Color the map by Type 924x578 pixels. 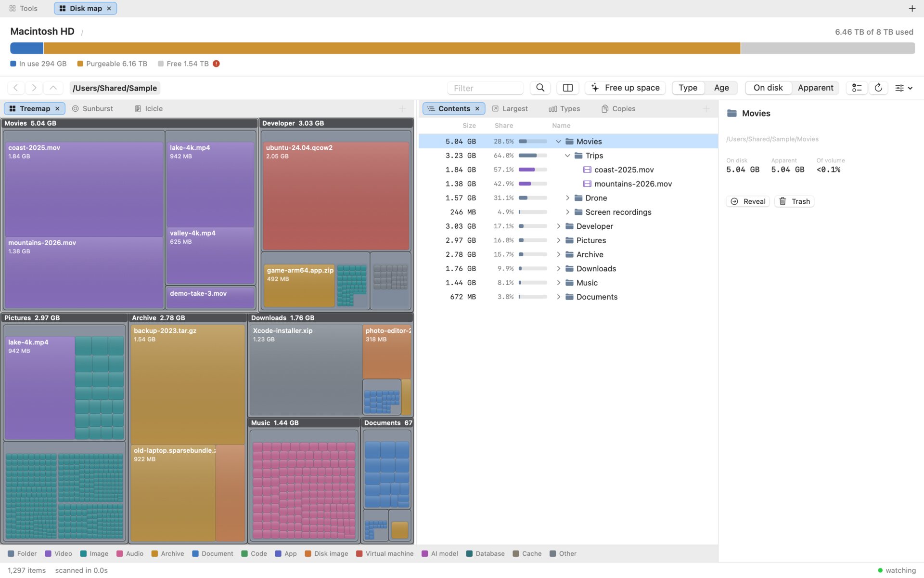(688, 88)
